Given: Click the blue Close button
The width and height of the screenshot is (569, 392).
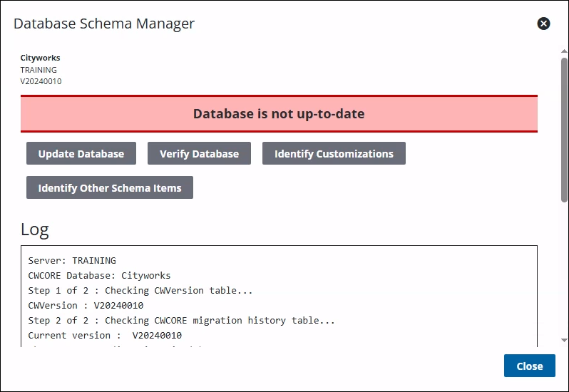Looking at the screenshot, I should tap(530, 366).
